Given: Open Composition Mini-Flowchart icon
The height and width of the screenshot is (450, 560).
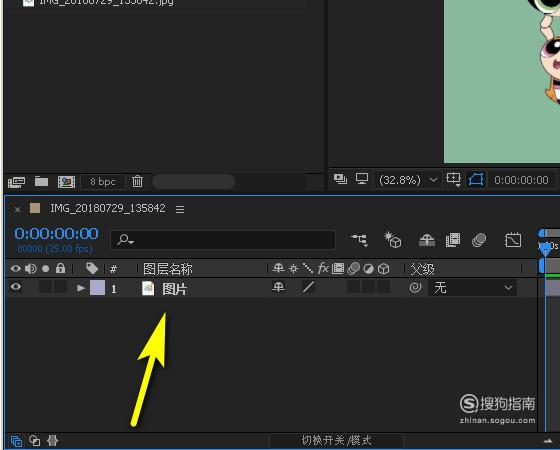Looking at the screenshot, I should pyautogui.click(x=359, y=240).
